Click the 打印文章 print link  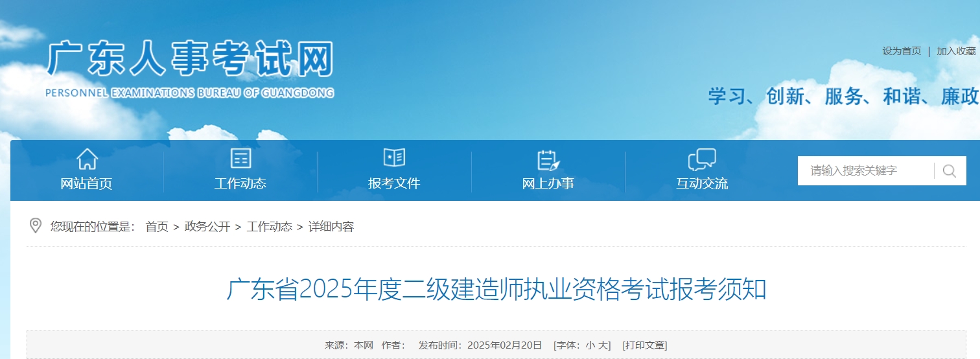coord(644,345)
